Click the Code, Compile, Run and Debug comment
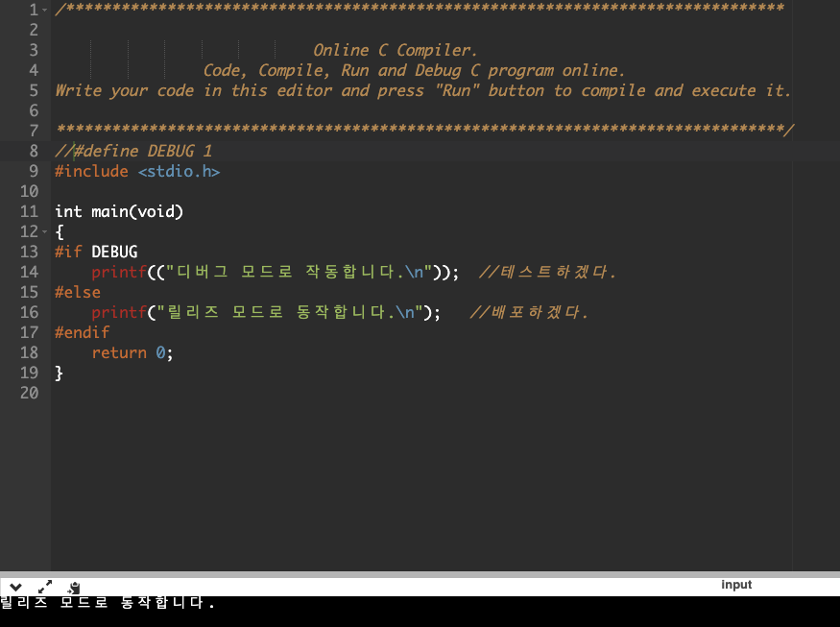This screenshot has height=627, width=840. (414, 70)
